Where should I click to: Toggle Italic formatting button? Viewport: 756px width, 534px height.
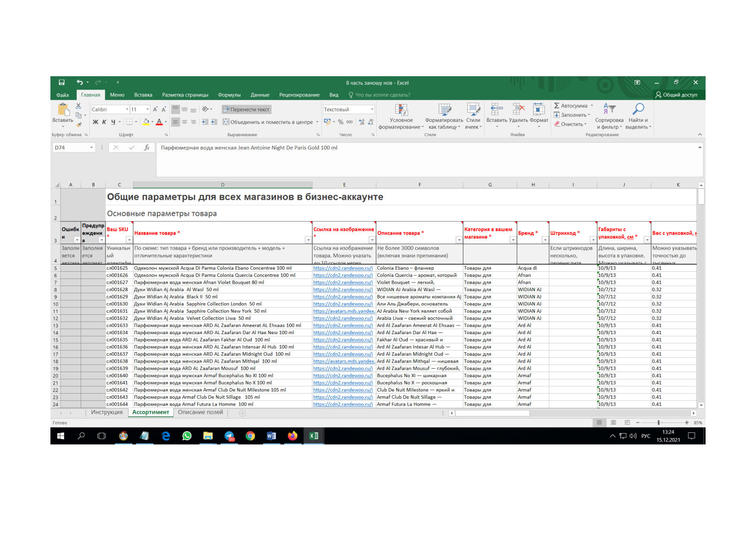pos(104,122)
